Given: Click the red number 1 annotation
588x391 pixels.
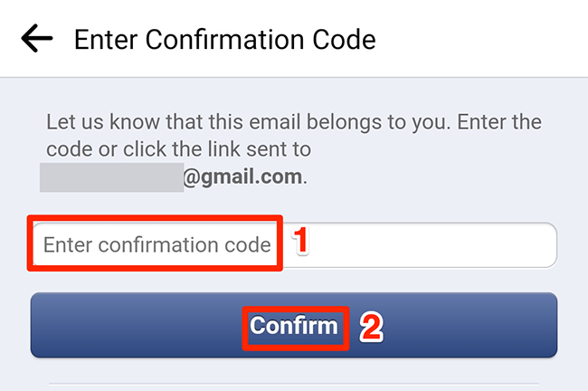Looking at the screenshot, I should tap(303, 242).
